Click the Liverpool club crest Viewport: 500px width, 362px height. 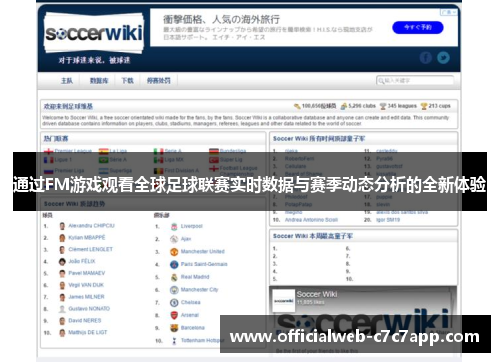coord(174,227)
